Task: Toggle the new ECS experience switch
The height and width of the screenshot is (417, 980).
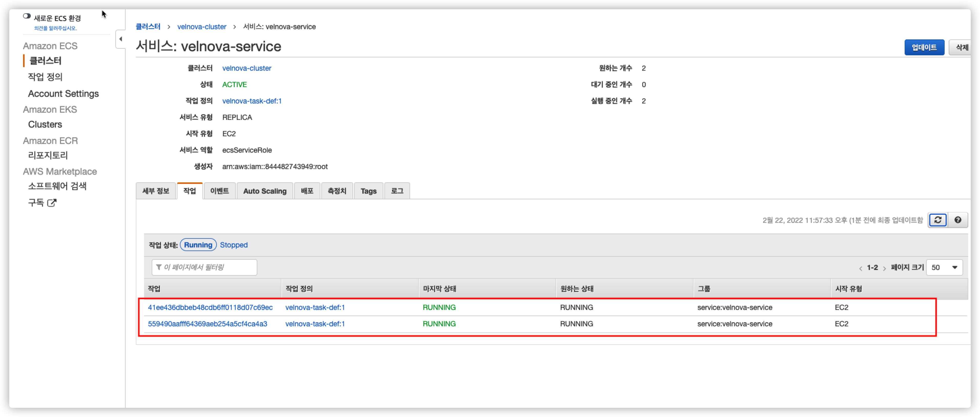Action: (x=27, y=16)
